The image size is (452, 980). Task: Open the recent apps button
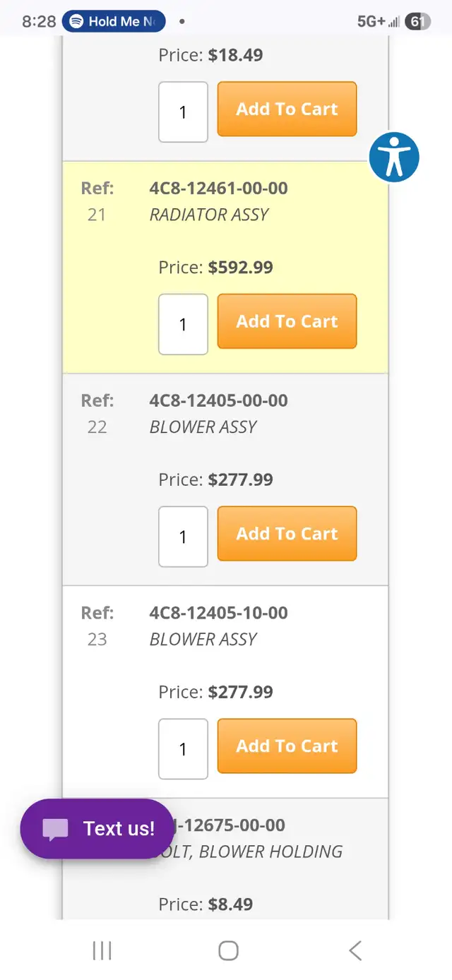click(102, 950)
